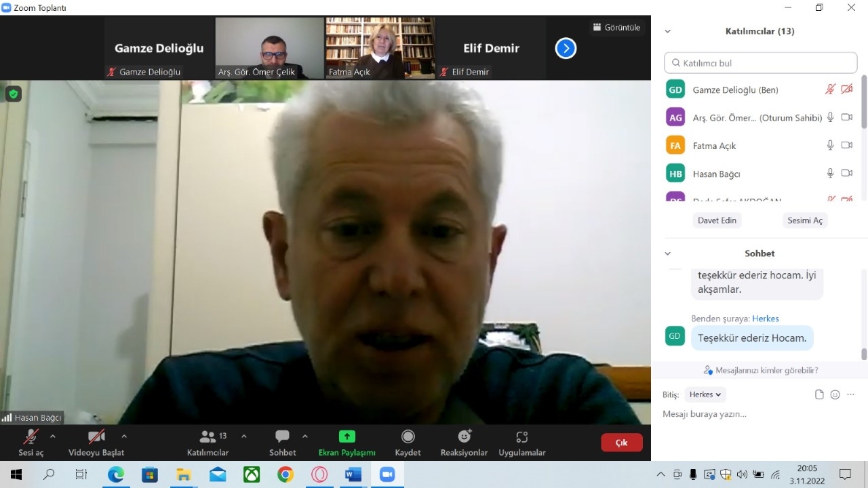This screenshot has height=488, width=868.
Task: Open the Reaksiyonlar reactions icon
Action: coord(465,436)
